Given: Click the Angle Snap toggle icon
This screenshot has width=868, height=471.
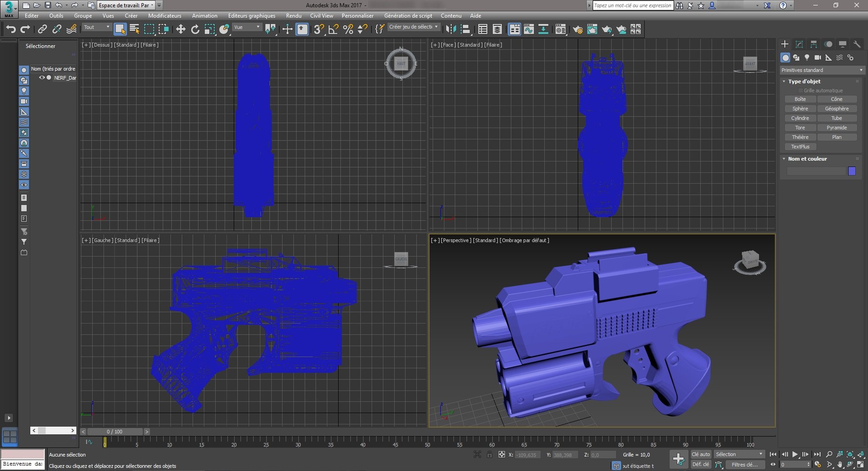Looking at the screenshot, I should coord(333,29).
